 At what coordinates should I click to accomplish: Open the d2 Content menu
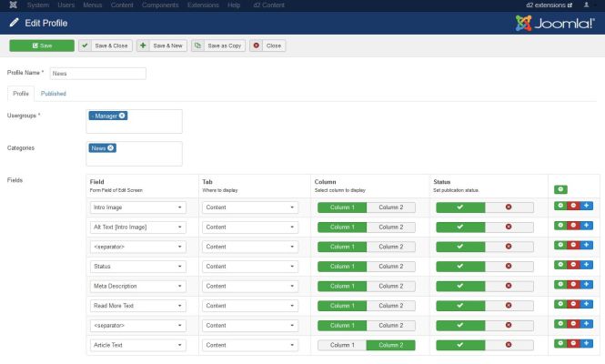click(x=269, y=5)
